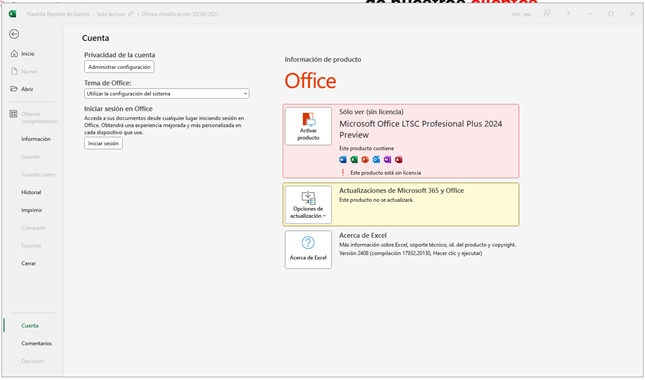Click the back arrow to exit Backstage
The height and width of the screenshot is (380, 645).
[14, 34]
